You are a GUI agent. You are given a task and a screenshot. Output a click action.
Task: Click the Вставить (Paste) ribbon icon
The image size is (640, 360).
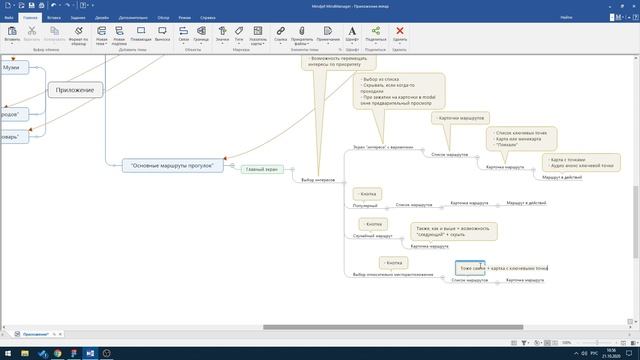coord(12,31)
